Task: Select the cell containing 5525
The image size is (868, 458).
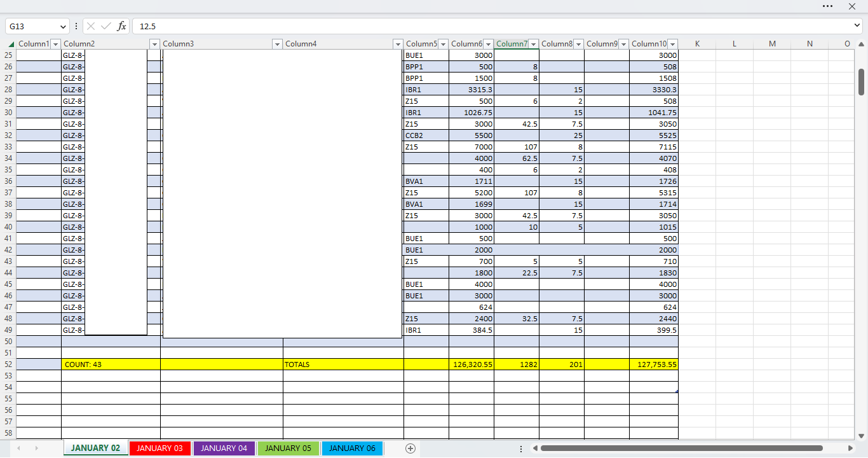Action: 654,135
